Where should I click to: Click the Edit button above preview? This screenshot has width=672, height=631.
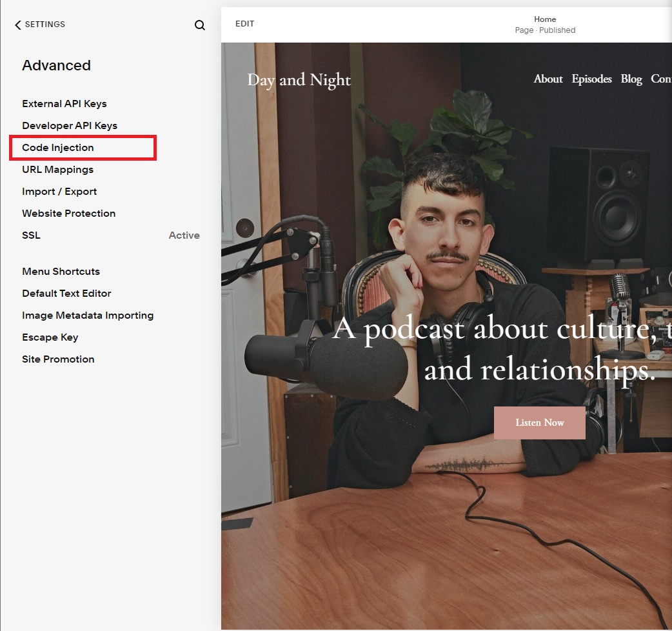[x=244, y=24]
